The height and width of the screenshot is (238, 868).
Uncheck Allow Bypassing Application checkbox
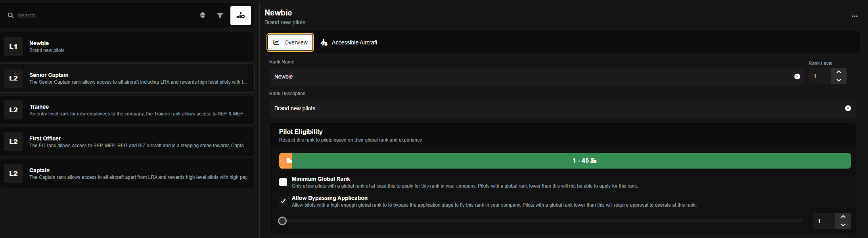[283, 201]
